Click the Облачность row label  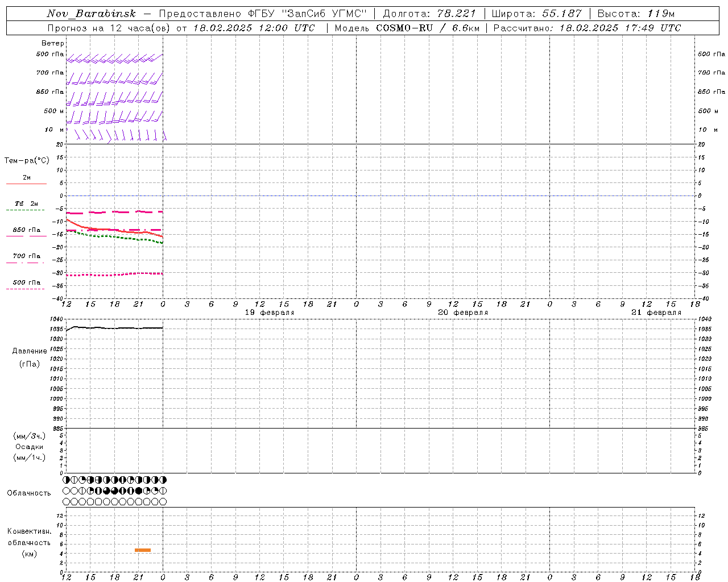click(29, 493)
